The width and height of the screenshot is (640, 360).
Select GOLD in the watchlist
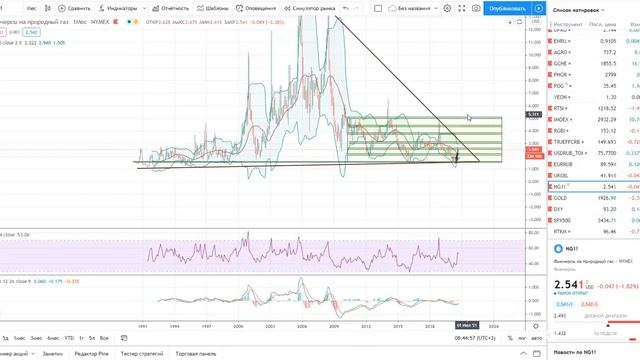tap(594, 198)
